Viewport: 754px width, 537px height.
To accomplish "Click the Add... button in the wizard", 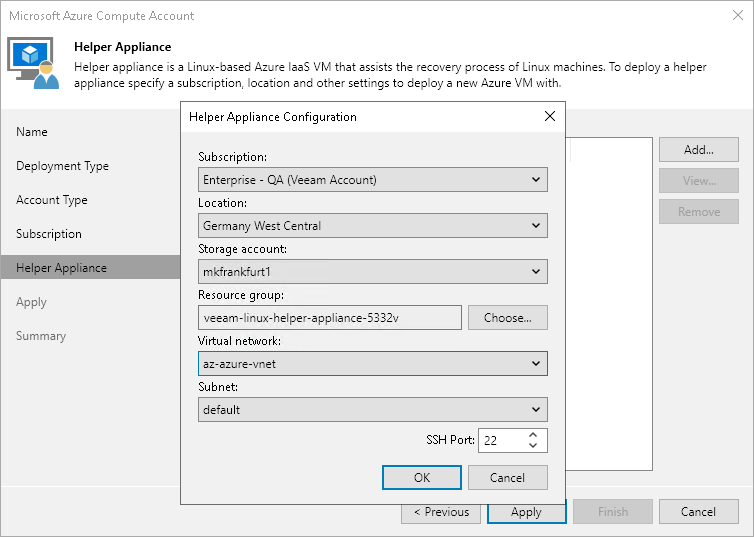I will pos(699,150).
